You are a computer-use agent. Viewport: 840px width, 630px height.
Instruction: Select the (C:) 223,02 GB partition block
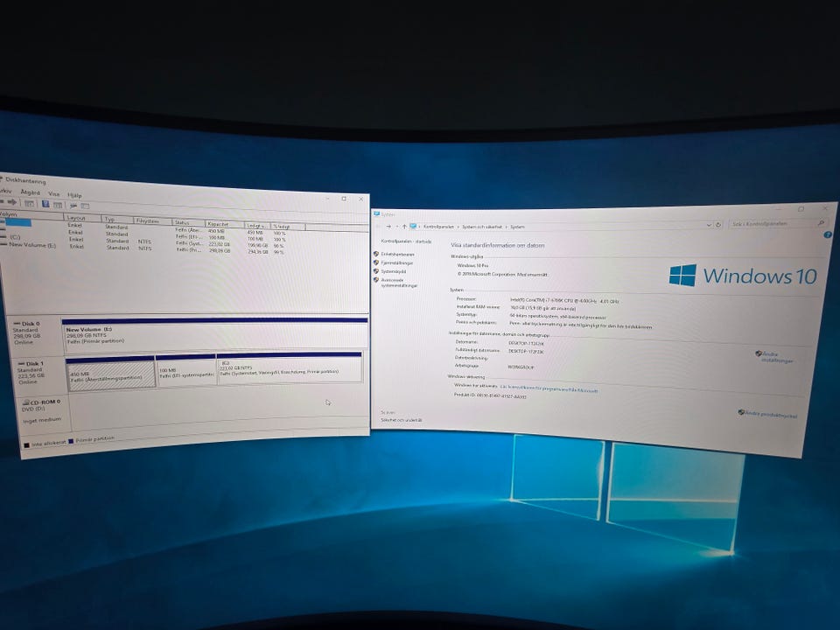290,367
